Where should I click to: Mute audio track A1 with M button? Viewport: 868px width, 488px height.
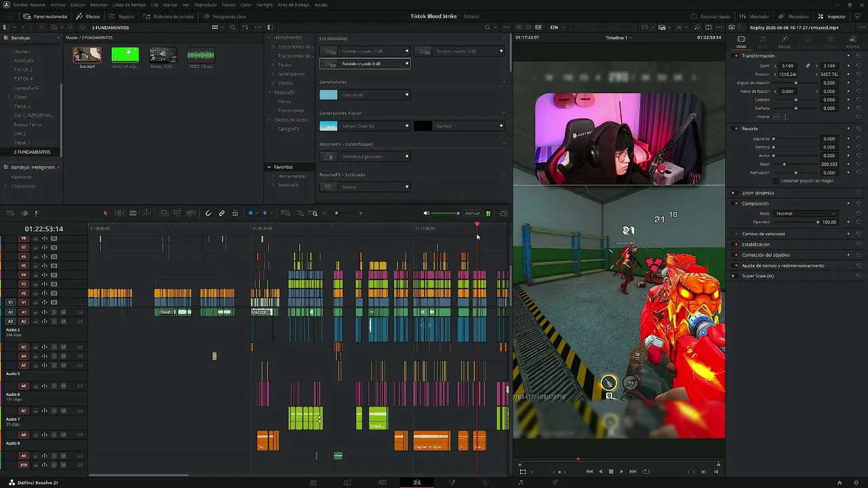click(x=63, y=312)
